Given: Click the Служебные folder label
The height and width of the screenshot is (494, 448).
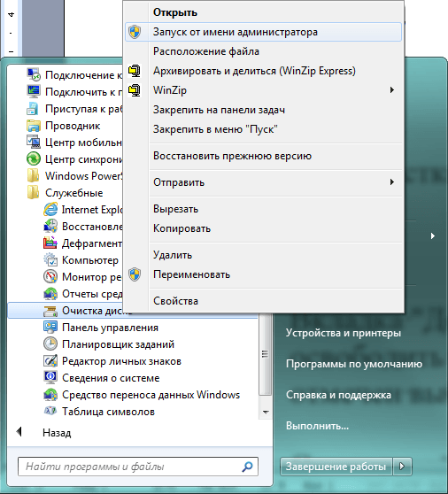Looking at the screenshot, I should (x=74, y=193).
